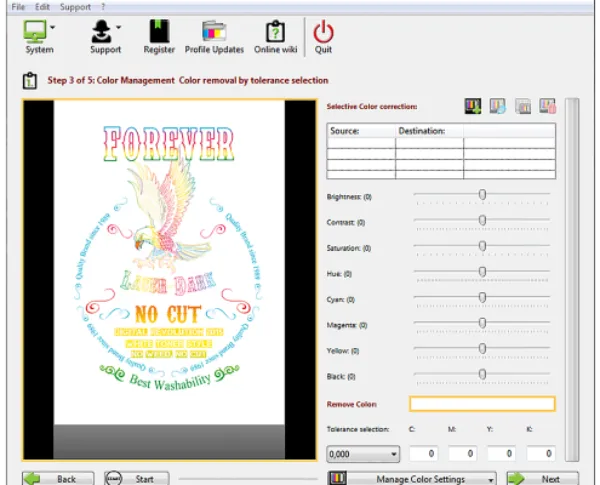The image size is (600, 485).
Task: Click the step clipboard icon
Action: 29,80
